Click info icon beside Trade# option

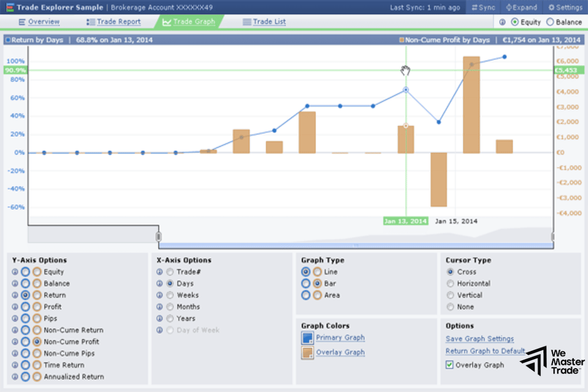point(159,272)
